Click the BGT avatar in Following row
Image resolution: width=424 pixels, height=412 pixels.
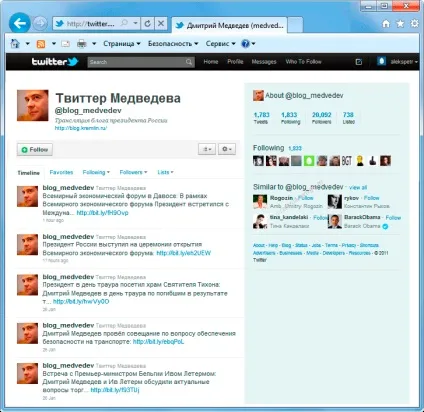pos(347,161)
